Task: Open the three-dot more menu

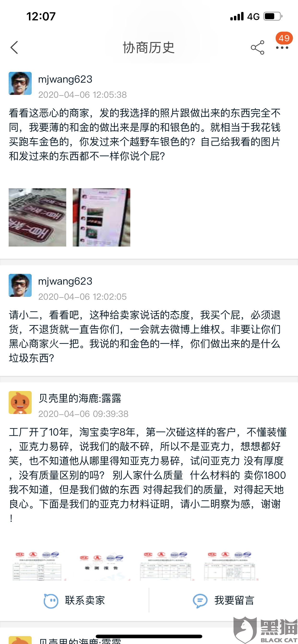Action: 282,48
